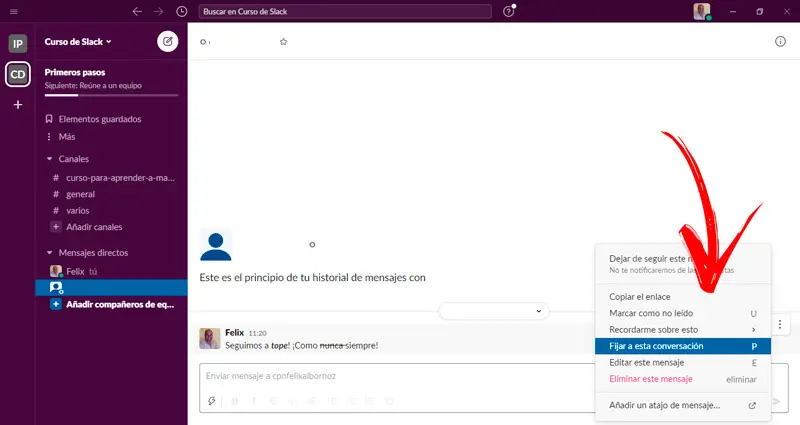
Task: Open the history clock icon
Action: (182, 11)
